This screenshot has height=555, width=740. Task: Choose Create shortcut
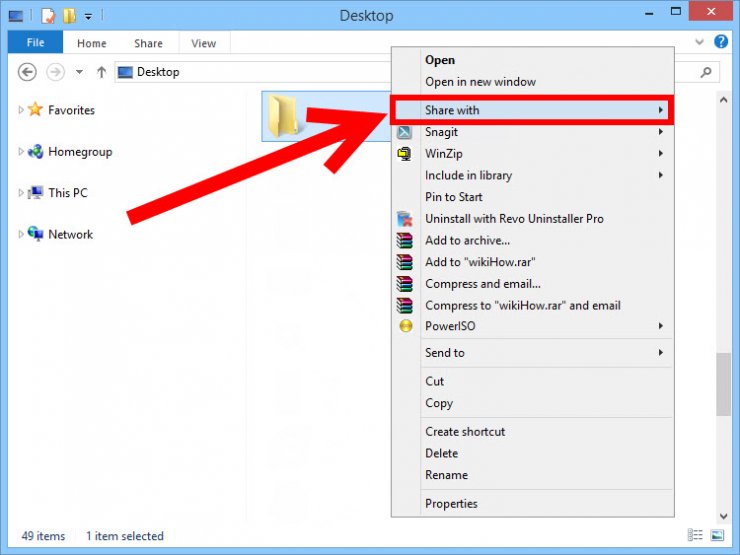532,431
